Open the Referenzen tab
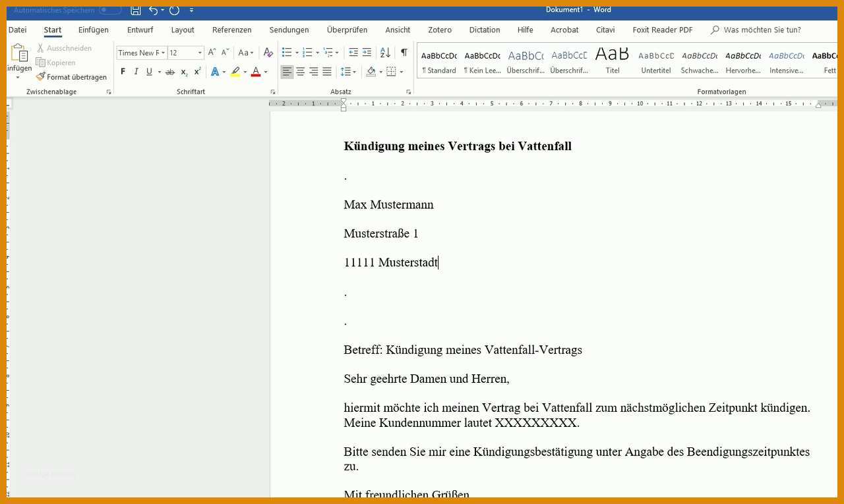The width and height of the screenshot is (844, 504). tap(231, 30)
